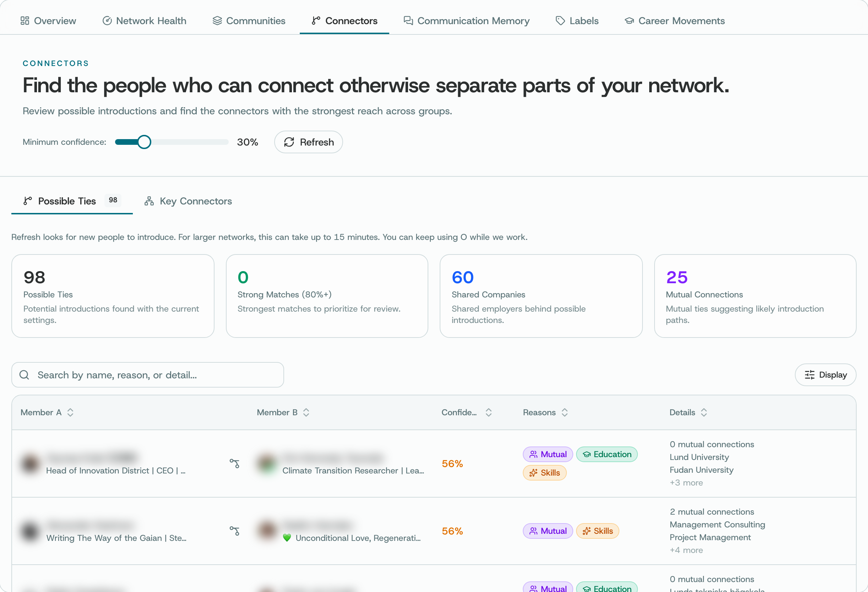
Task: Expand '+3 more' details
Action: pos(686,483)
